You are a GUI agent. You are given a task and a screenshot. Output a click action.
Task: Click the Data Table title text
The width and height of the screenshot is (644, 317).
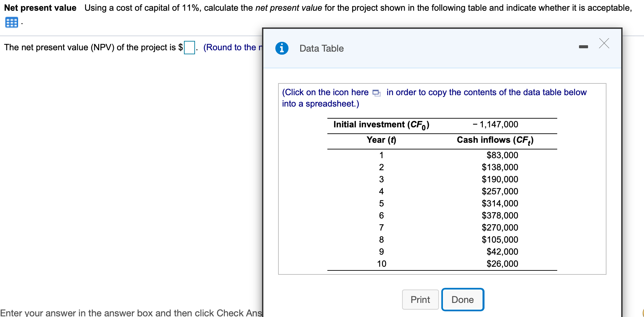point(321,48)
